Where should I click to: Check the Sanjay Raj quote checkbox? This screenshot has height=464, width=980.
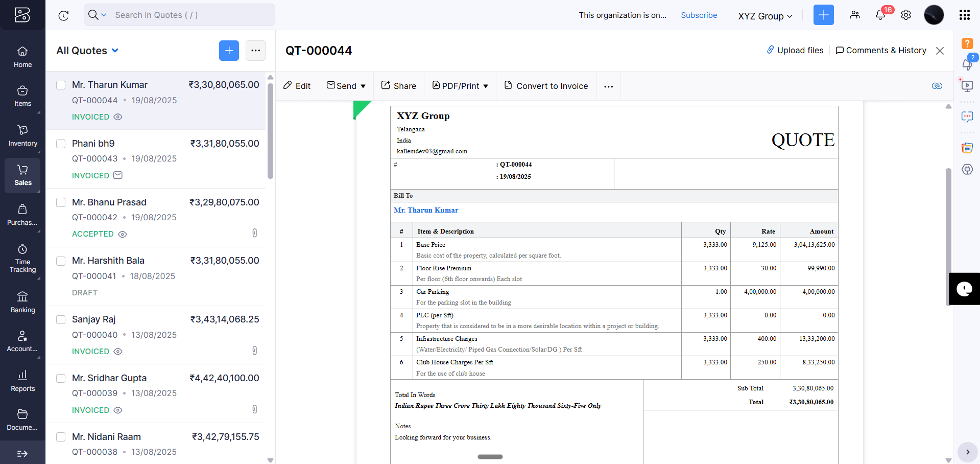(61, 319)
